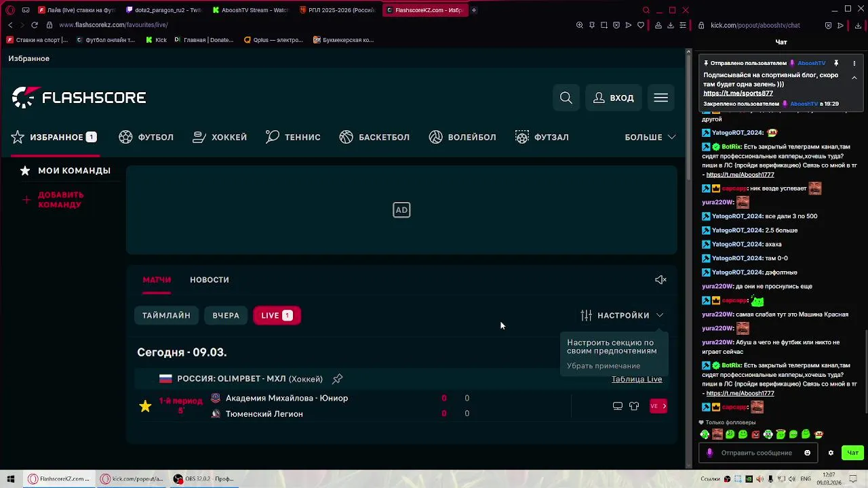The image size is (868, 488).
Task: Open the Qplus bookmark
Action: pyautogui.click(x=273, y=40)
